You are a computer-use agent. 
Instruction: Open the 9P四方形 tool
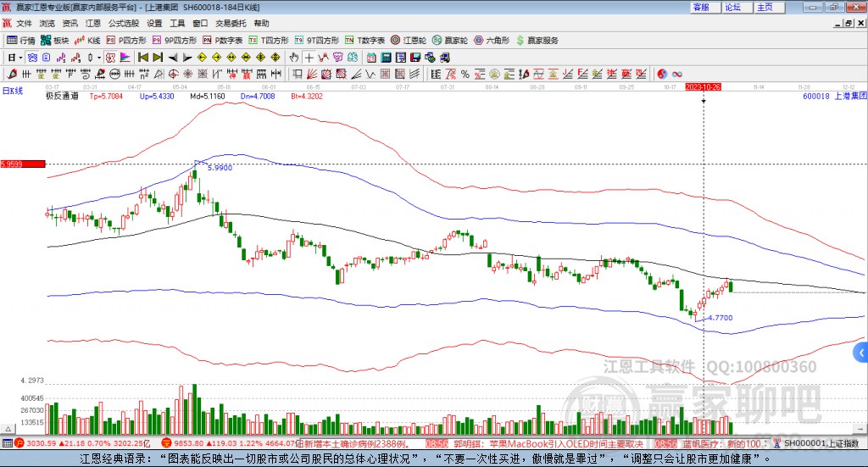click(175, 41)
